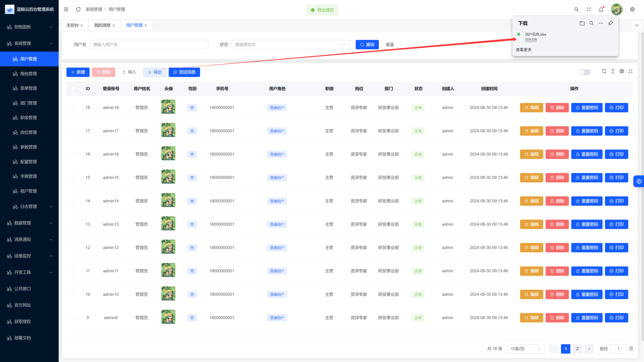Screen dimensions: 644x362
Task: Click table refresh icon above table
Action: [x=604, y=71]
